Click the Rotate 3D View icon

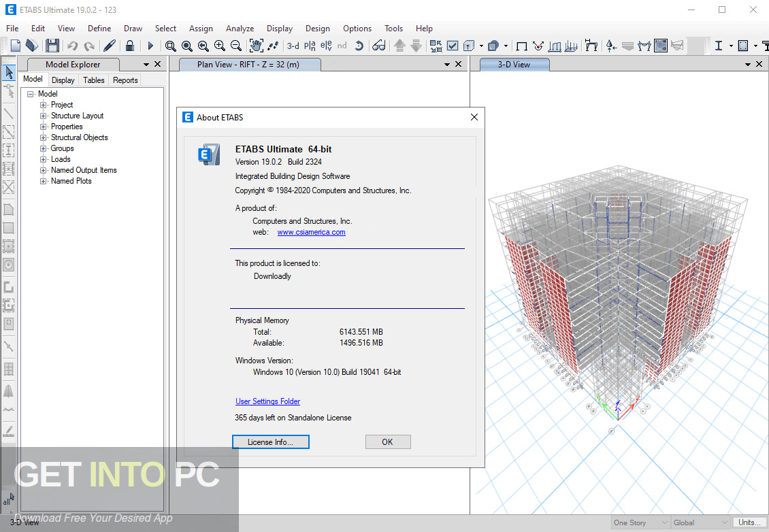point(359,46)
